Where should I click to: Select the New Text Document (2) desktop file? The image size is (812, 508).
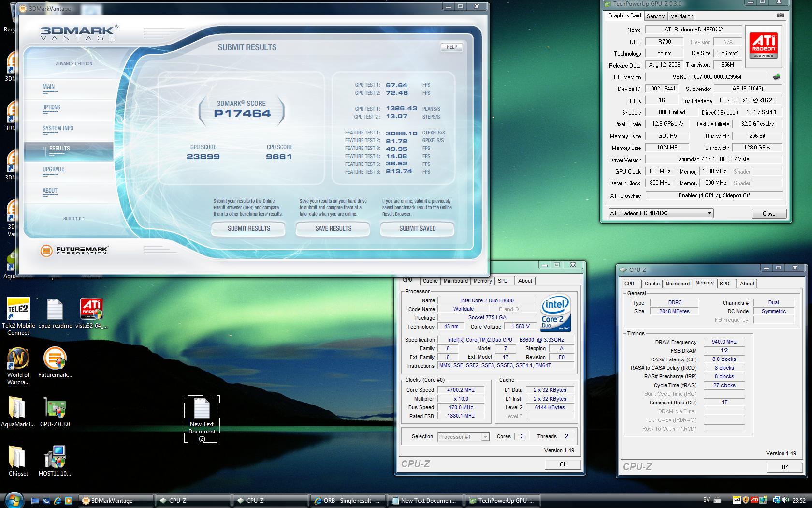(202, 419)
